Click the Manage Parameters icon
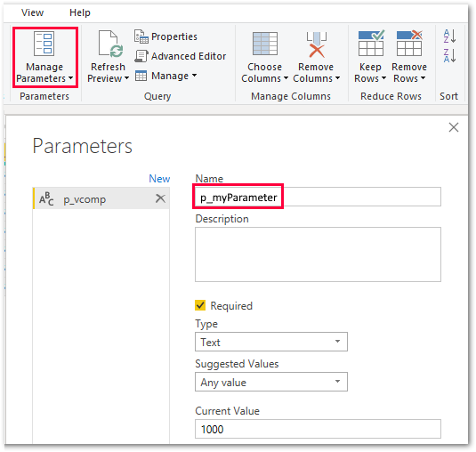The height and width of the screenshot is (452, 476). 44,44
